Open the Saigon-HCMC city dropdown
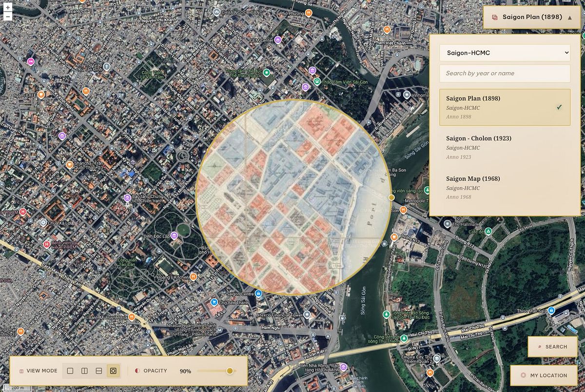The image size is (585, 392). pos(505,53)
